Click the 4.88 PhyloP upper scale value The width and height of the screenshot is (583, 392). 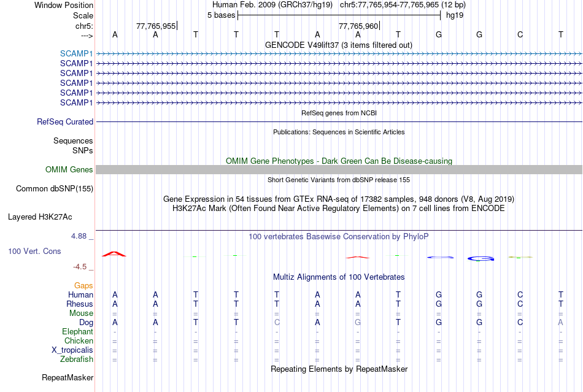(x=79, y=236)
